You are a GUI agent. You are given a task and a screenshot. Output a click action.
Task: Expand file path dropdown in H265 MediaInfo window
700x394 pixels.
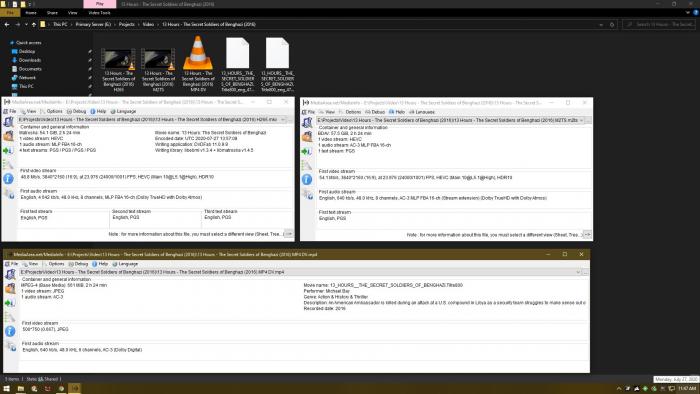283,120
